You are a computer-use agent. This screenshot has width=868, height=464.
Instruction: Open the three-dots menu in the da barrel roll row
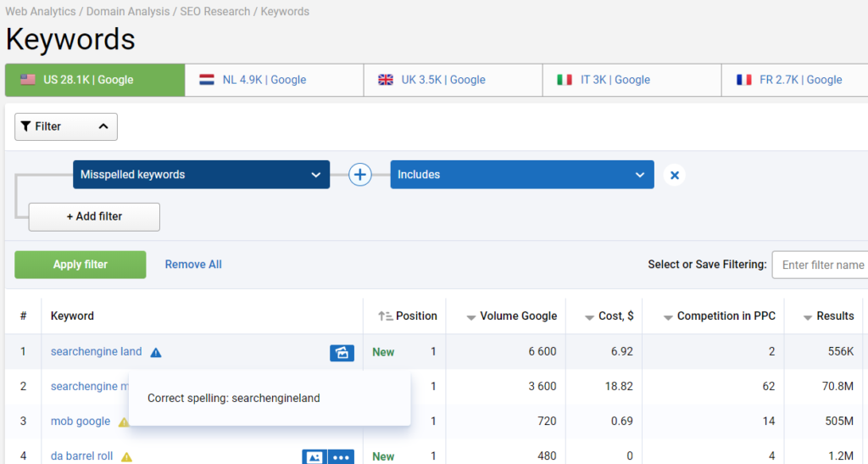(x=341, y=457)
